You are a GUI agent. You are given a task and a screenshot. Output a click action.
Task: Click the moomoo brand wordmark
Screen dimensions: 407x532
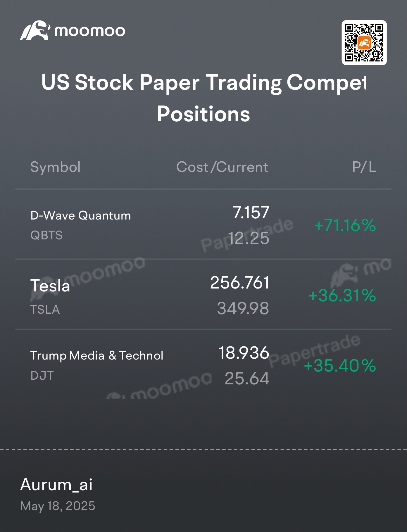tap(90, 31)
